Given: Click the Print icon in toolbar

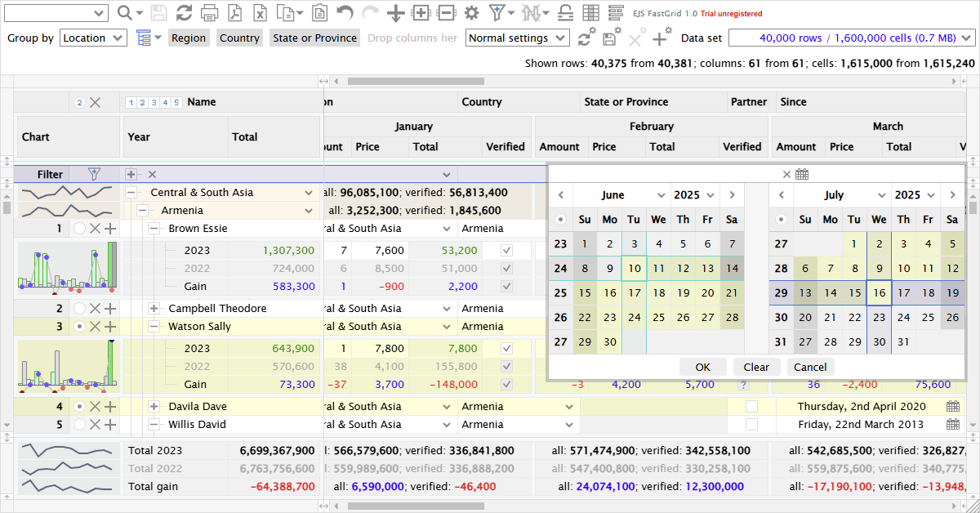Looking at the screenshot, I should 209,13.
